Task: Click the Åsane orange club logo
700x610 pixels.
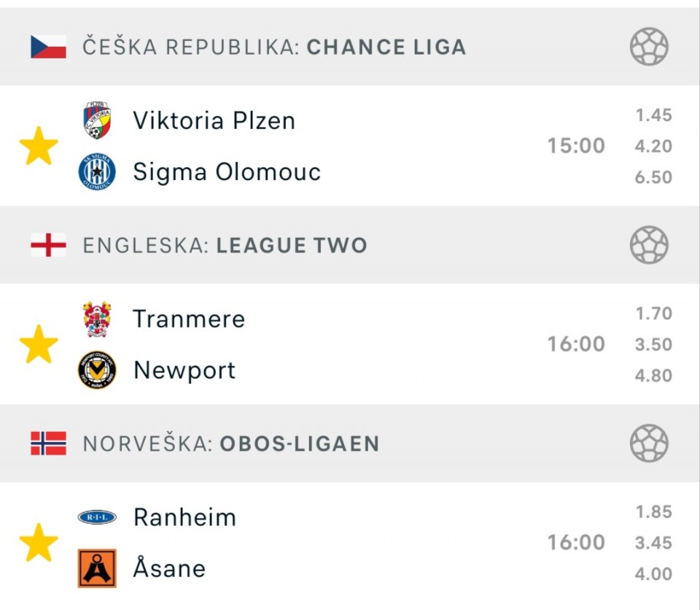Action: pos(97,568)
